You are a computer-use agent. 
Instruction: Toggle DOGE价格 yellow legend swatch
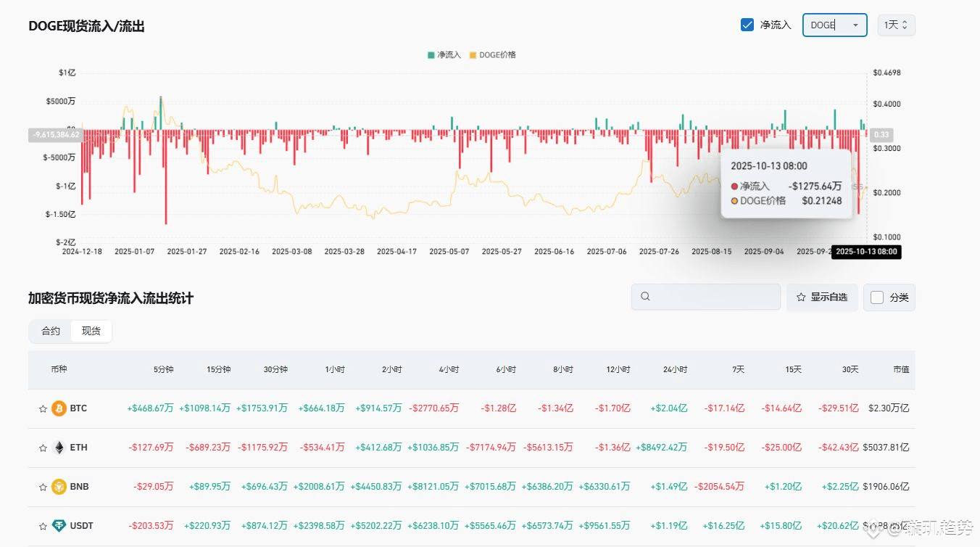(x=473, y=55)
